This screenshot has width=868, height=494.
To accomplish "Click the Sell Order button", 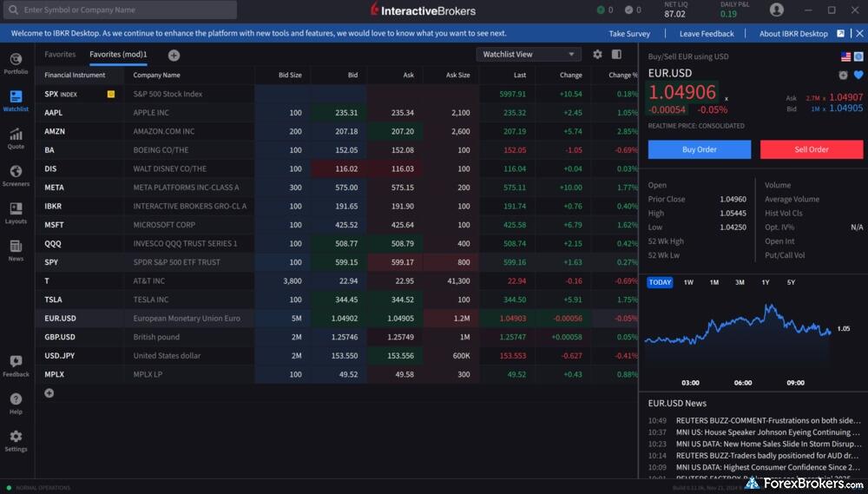I will [811, 149].
